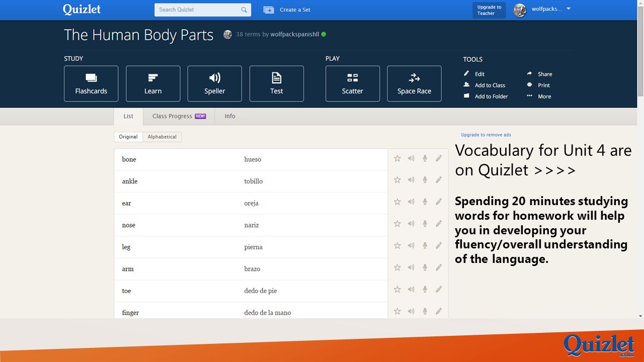Record voice for the 'arm' term
Screen dimensions: 644x362
click(x=425, y=267)
